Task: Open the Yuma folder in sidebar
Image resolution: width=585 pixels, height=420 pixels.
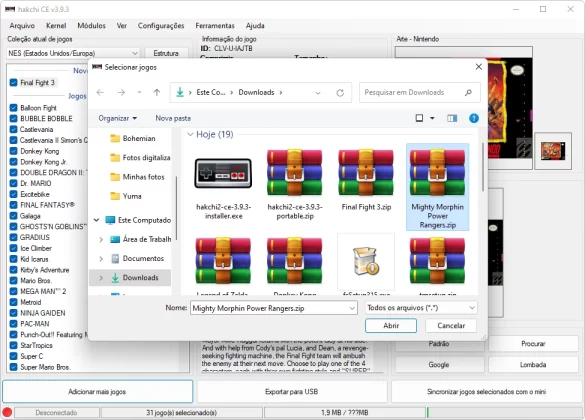Action: [x=126, y=196]
